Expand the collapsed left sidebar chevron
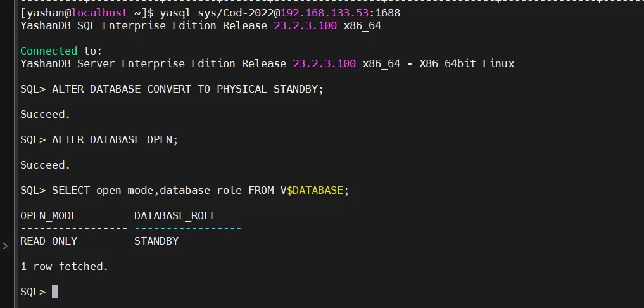This screenshot has height=308, width=644. pos(5,246)
